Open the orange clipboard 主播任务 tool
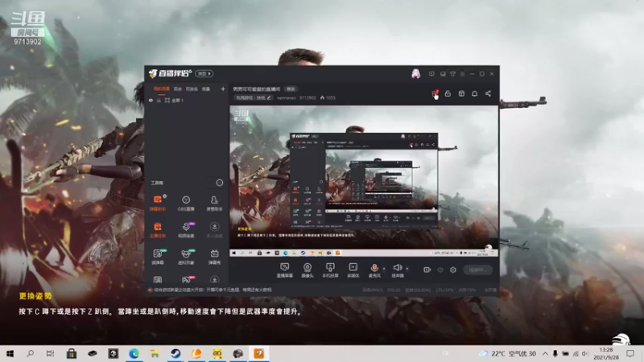This screenshot has width=644, height=362. (157, 230)
